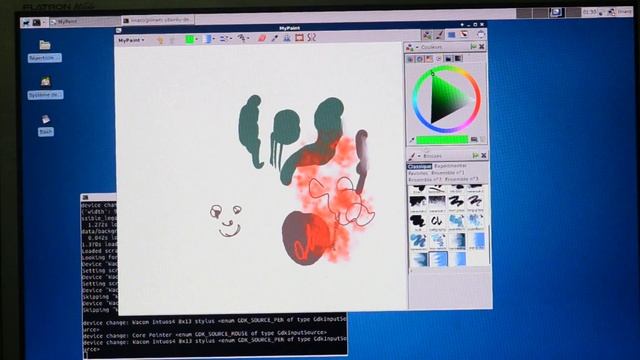Screen dimensions: 640x360
Task: Click the clock in the system tray
Action: (x=589, y=12)
